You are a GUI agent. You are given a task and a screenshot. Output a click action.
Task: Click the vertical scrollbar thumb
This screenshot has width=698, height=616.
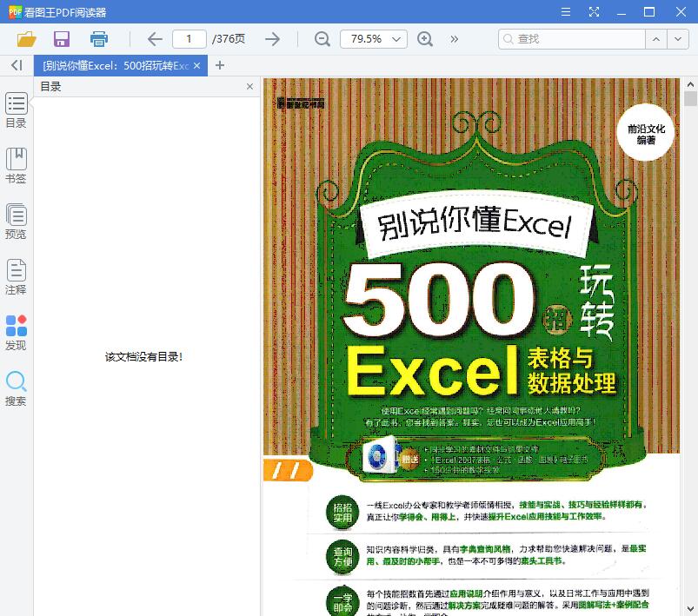click(x=690, y=98)
